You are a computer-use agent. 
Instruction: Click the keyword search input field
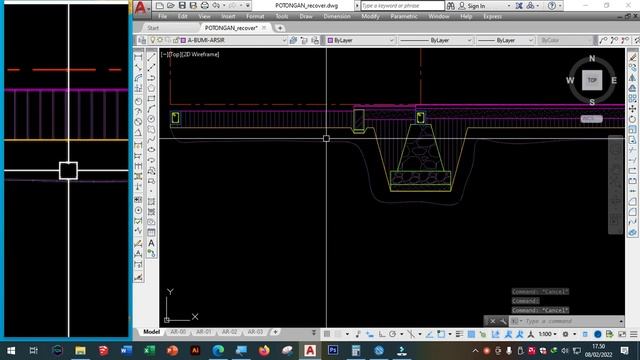coord(402,6)
